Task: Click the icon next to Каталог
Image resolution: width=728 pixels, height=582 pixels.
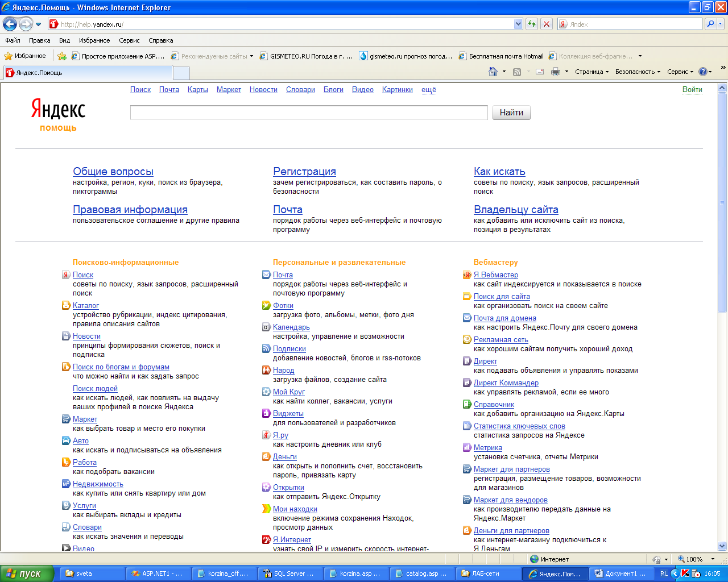Action: pos(66,305)
